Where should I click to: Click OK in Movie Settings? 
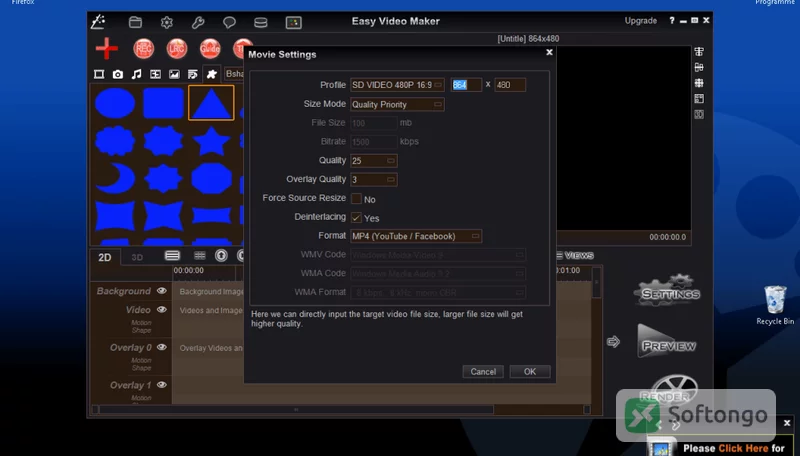click(530, 372)
